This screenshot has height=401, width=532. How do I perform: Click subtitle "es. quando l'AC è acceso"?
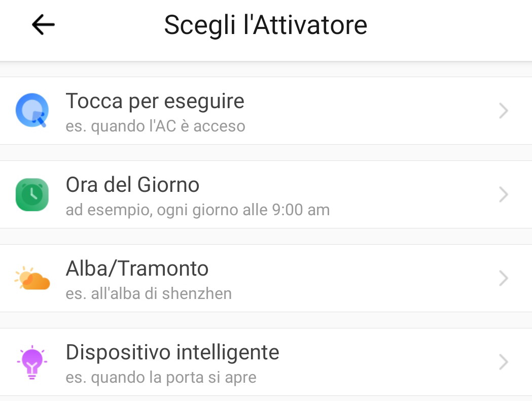click(x=155, y=126)
